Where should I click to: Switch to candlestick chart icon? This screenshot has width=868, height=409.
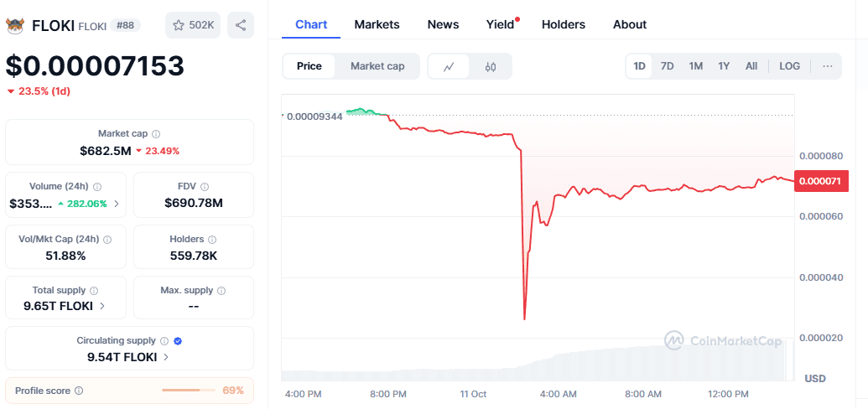pos(491,66)
